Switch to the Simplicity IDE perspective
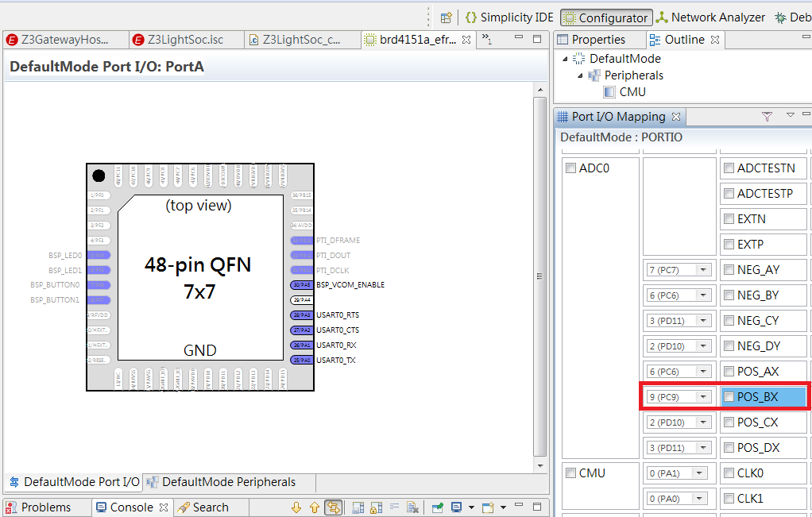 click(x=509, y=17)
